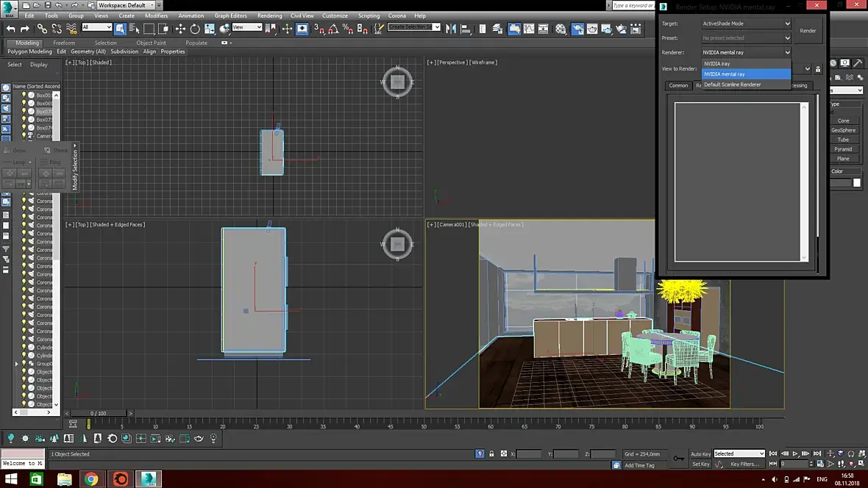This screenshot has width=868, height=488.
Task: Select the Select and Rotate tool
Action: 195,29
